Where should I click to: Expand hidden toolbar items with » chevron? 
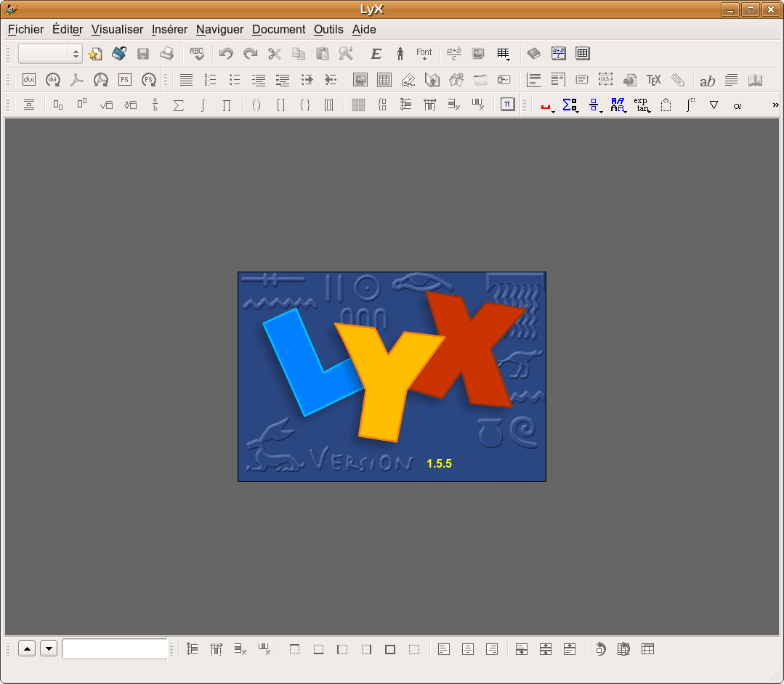[775, 105]
